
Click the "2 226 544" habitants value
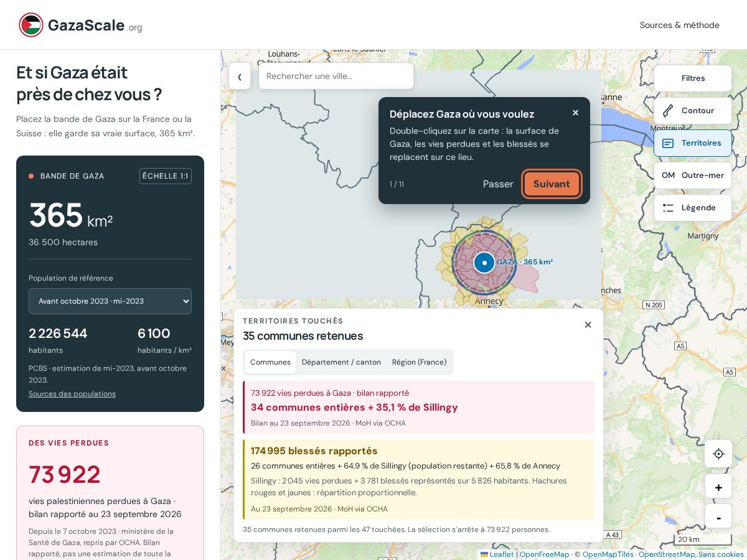[x=58, y=334]
